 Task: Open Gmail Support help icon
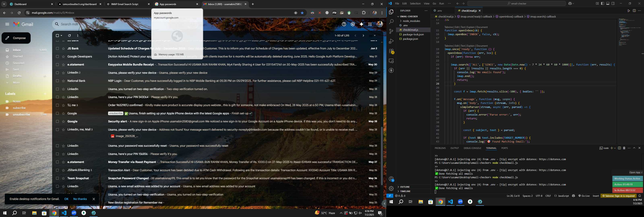point(344,24)
